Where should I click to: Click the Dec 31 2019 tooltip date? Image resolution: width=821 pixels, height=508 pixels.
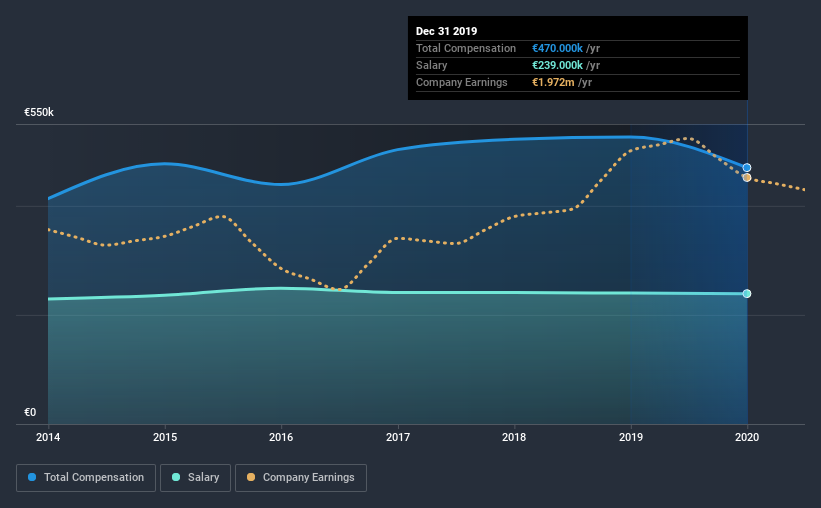pos(447,31)
